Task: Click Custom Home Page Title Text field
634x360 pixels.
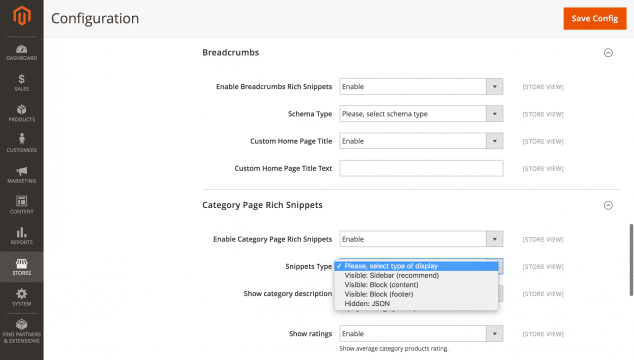Action: (421, 168)
